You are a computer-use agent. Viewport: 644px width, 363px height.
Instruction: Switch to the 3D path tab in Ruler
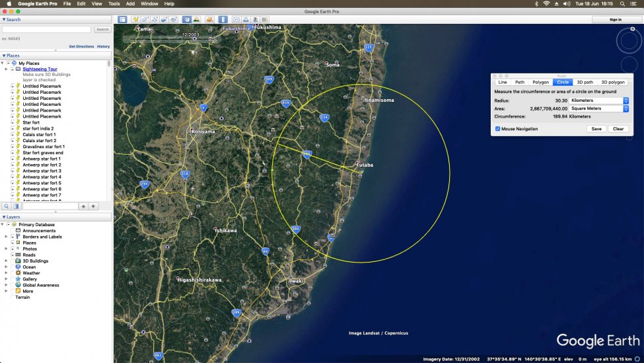pyautogui.click(x=585, y=82)
